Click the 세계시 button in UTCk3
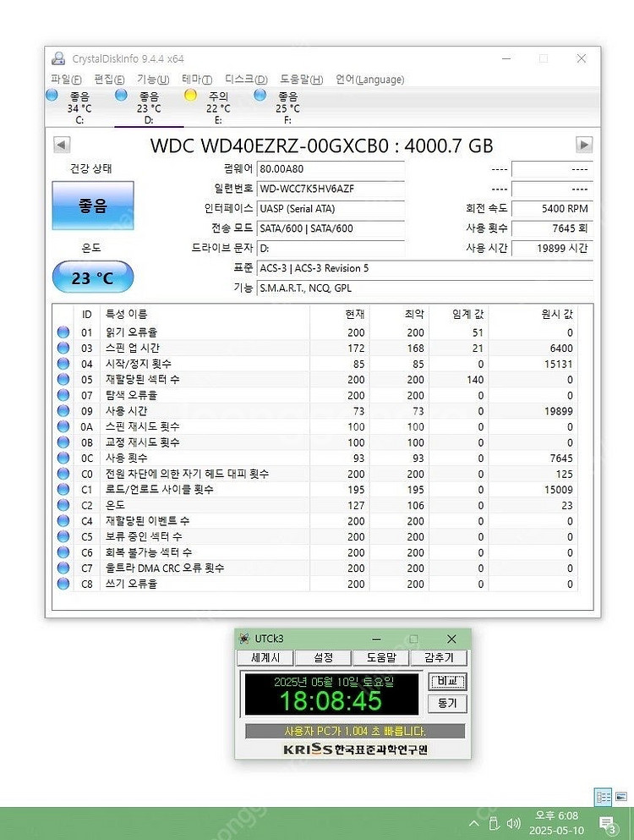The image size is (634, 840). click(x=265, y=657)
